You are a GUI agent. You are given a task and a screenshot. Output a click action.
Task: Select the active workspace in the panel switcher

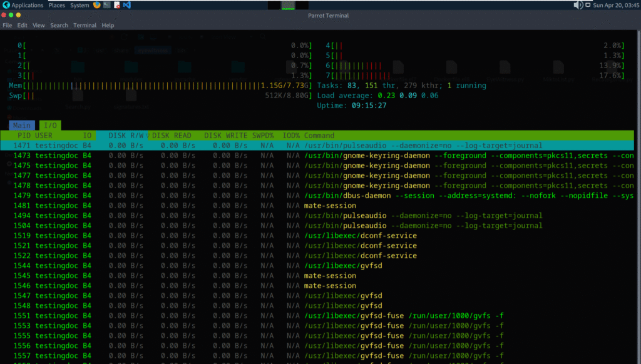tap(288, 4)
